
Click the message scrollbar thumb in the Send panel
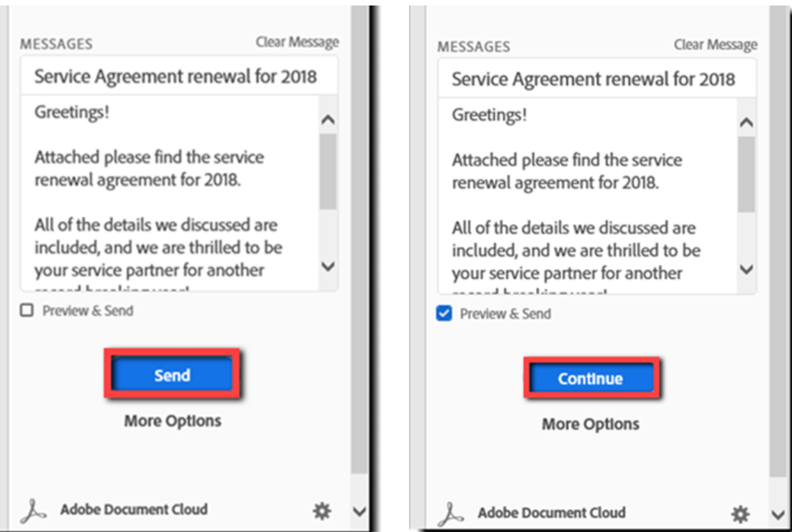[x=328, y=172]
